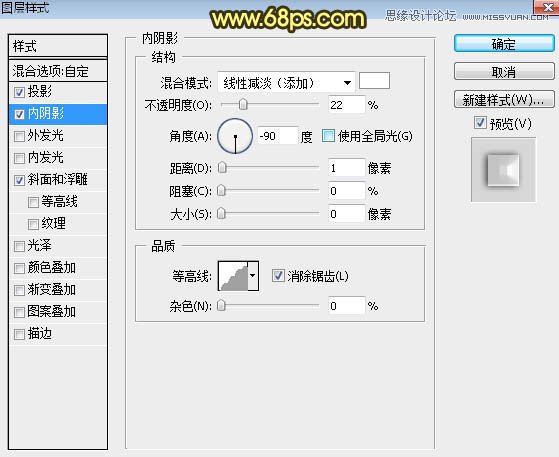This screenshot has width=559, height=457.
Task: Check 使用全局光 use global light
Action: [328, 136]
